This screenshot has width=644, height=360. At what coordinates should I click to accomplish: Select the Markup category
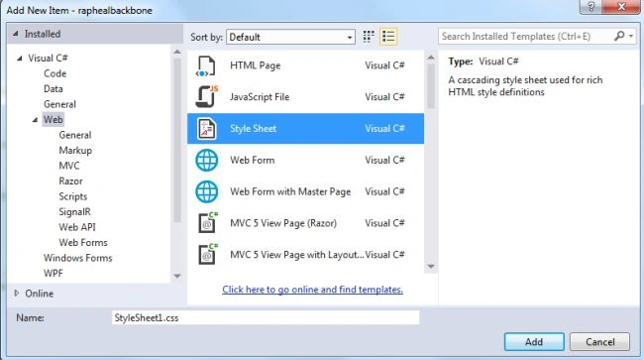(x=75, y=151)
